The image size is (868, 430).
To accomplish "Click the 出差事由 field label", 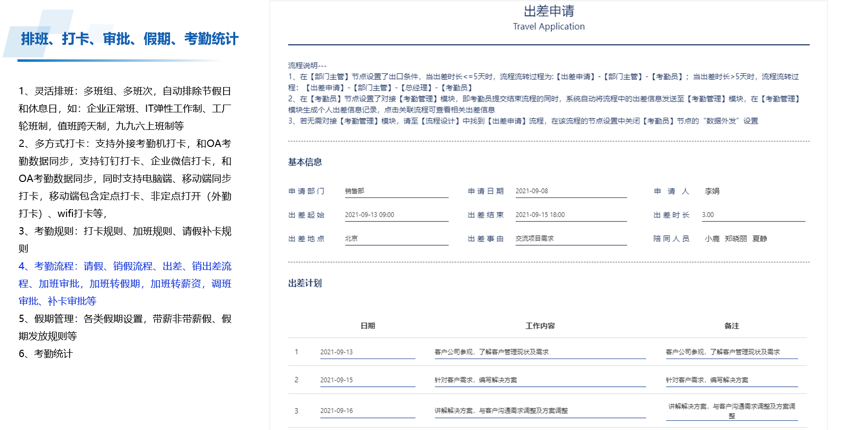I will point(486,239).
